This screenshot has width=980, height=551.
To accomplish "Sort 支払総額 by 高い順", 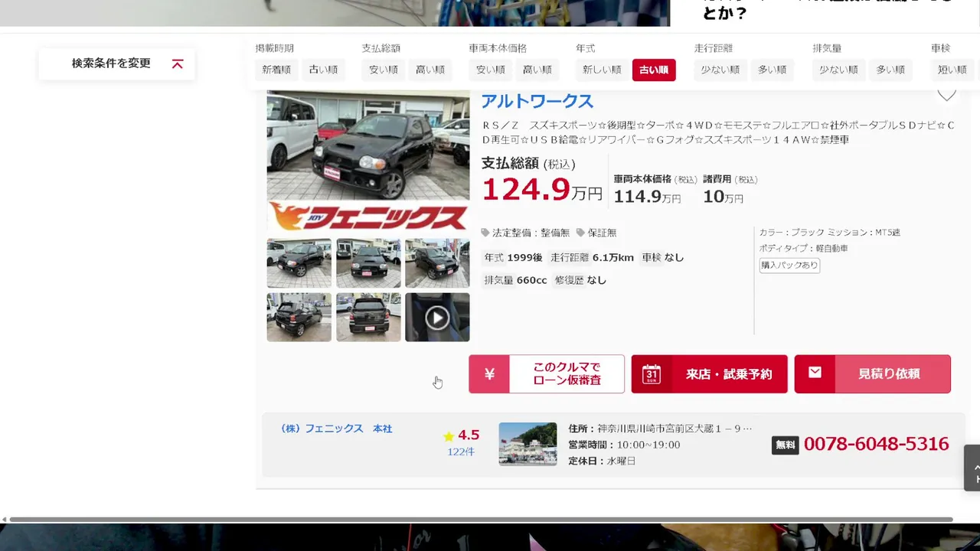I will tap(430, 70).
